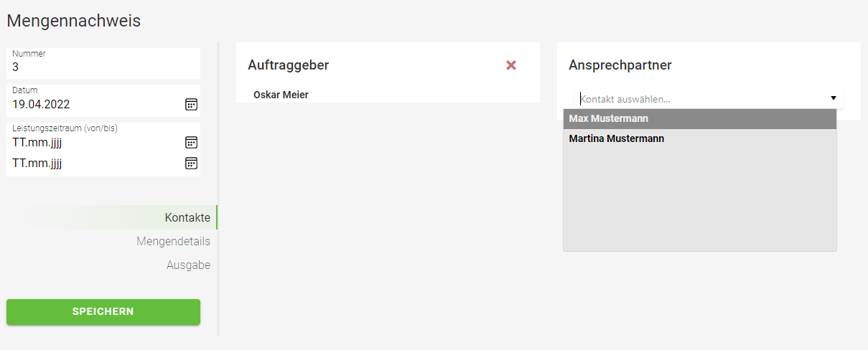Viewport: 868px width, 350px height.
Task: Switch to the Kontakte tab
Action: point(187,218)
